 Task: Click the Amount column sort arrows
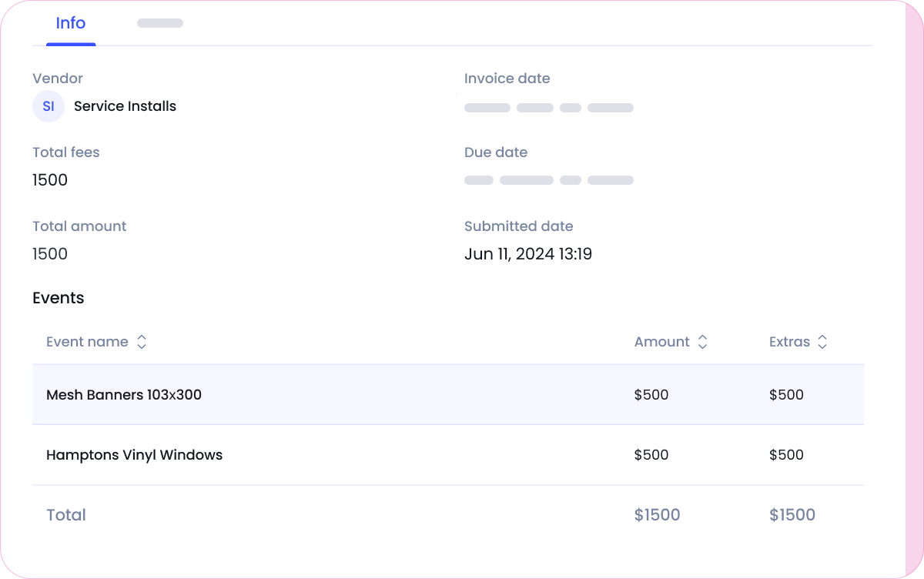[x=702, y=343]
